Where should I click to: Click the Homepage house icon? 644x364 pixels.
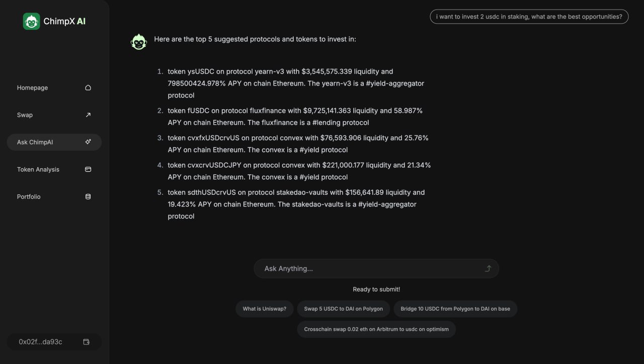88,88
